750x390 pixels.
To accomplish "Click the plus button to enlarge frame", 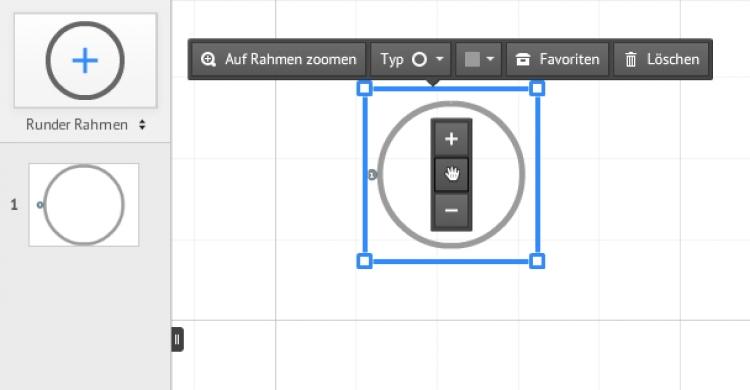I will (451, 139).
